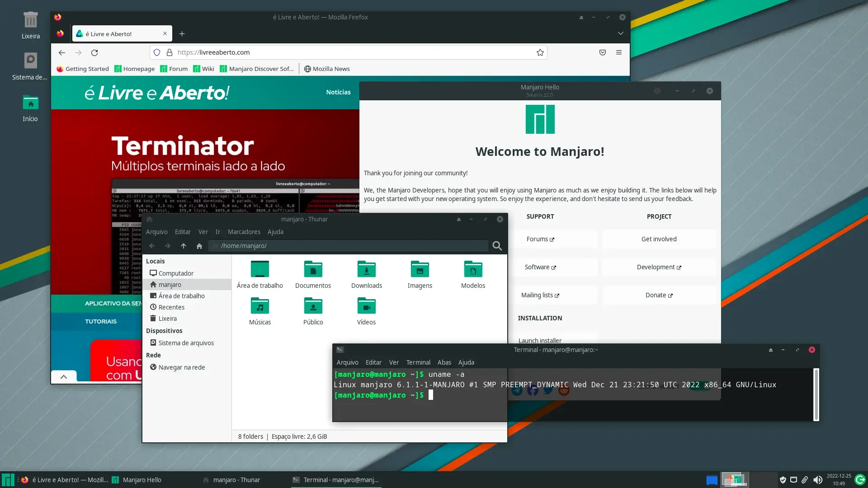The image size is (868, 488).
Task: Open the Mozilla News bookmark
Action: 327,69
